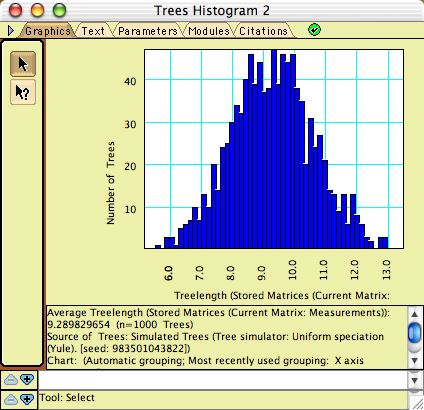Show the Modules tab

[x=209, y=31]
